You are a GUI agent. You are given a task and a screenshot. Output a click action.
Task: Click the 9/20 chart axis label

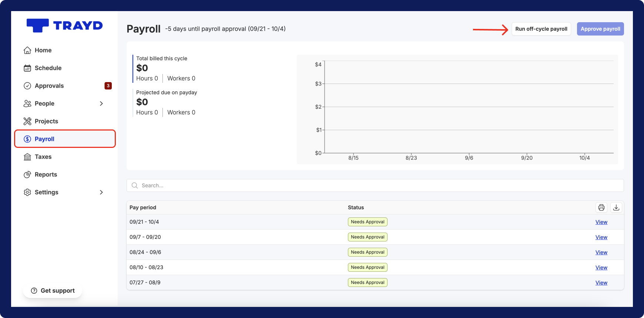click(x=527, y=158)
